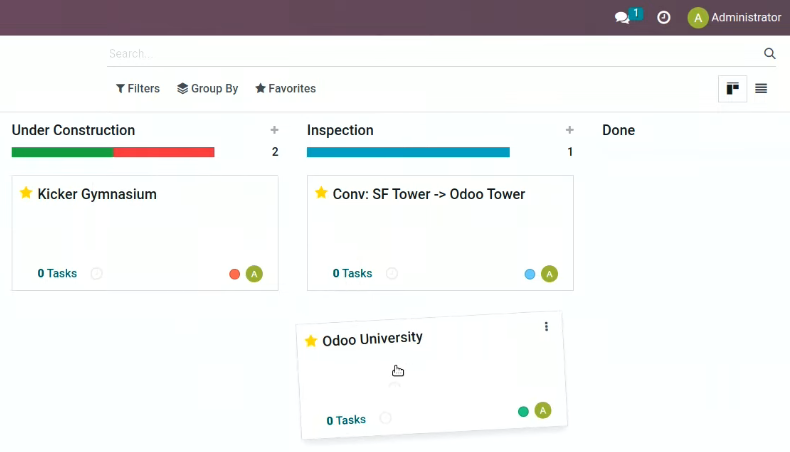Switch to list view
Viewport: 790px width, 452px height.
[x=761, y=89]
